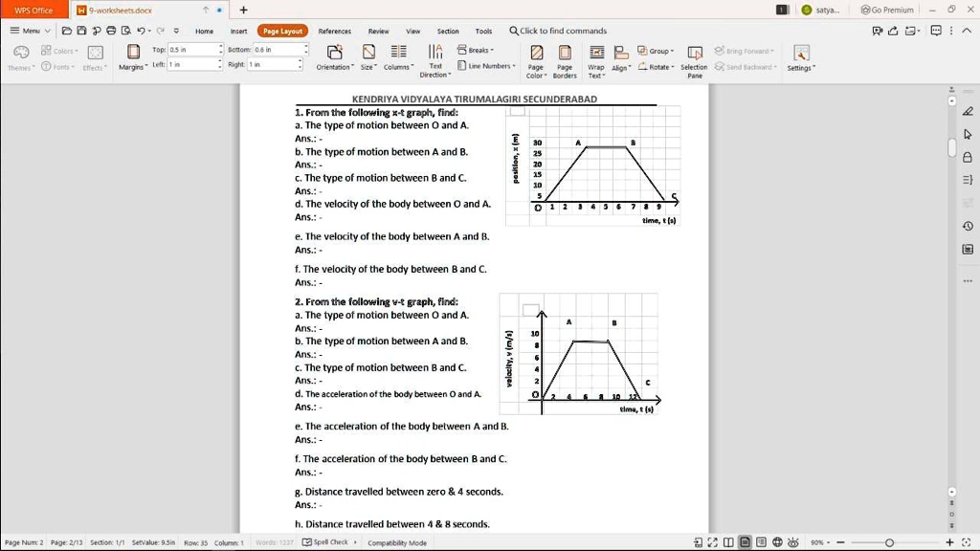Click the satya account button

(822, 10)
